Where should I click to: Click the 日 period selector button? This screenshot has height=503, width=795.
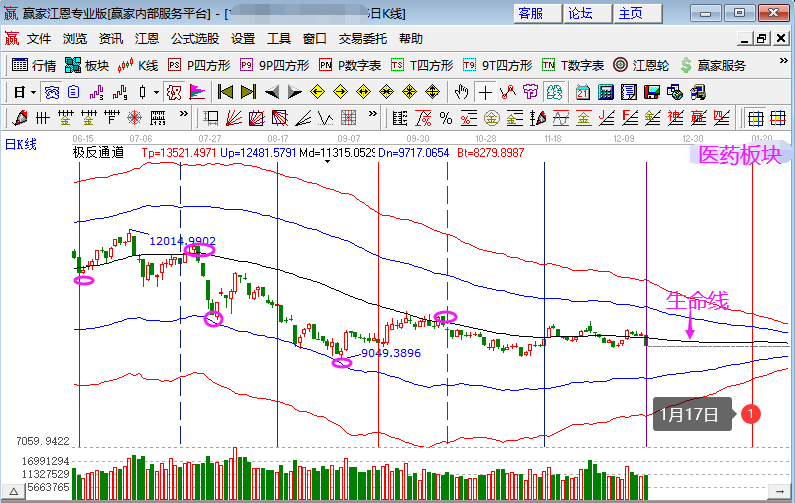[19, 92]
